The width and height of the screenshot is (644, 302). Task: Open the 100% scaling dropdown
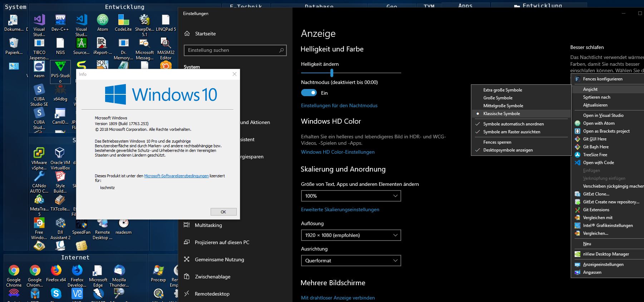coord(351,196)
